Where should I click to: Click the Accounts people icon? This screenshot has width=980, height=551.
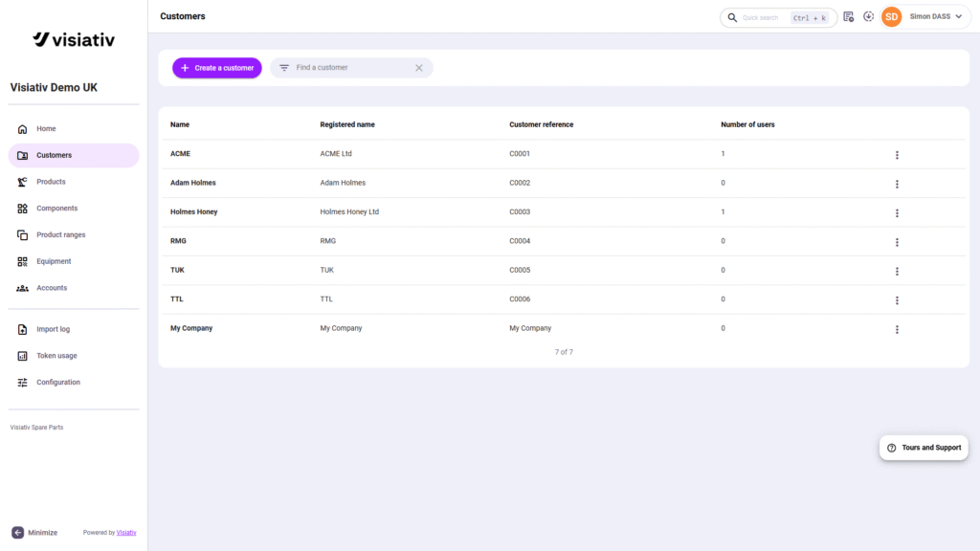click(23, 288)
